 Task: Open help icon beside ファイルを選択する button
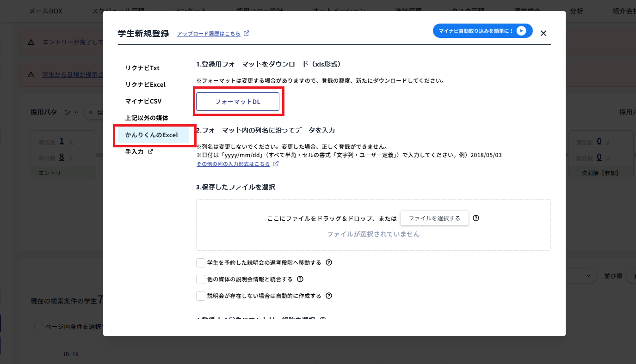point(476,218)
